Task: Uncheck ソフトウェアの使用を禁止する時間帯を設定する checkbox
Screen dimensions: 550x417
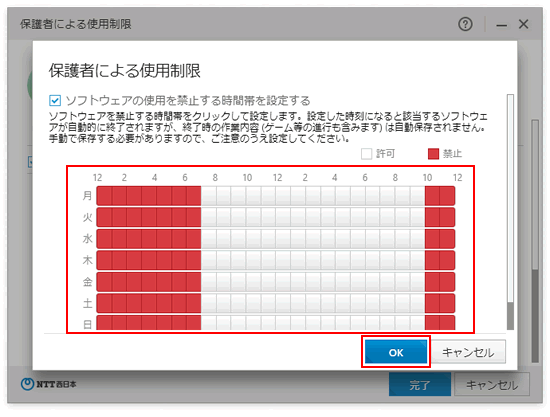Action: coord(55,101)
